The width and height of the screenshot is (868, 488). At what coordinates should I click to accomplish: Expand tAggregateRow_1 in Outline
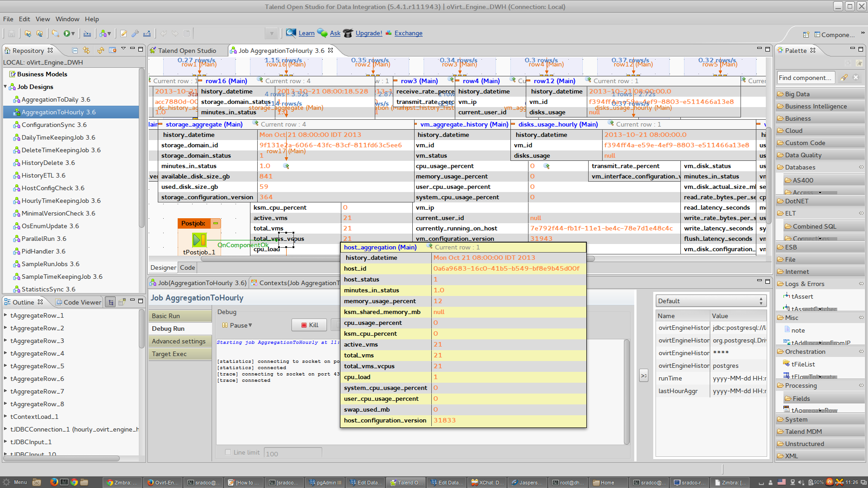[5, 315]
